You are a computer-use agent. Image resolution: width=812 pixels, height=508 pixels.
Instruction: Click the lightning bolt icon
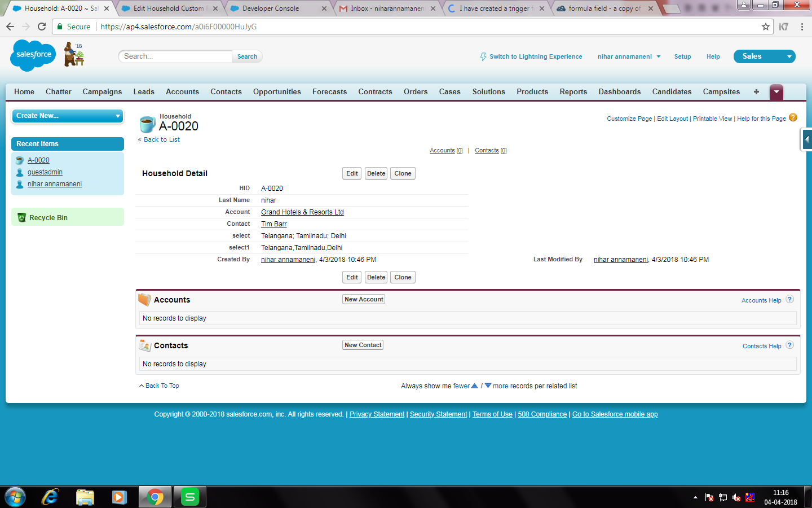[483, 56]
